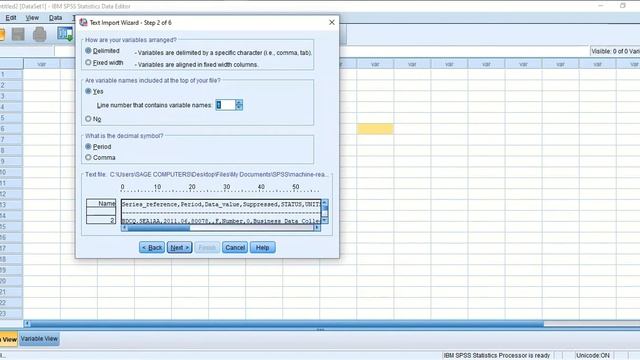Click preview scroll left arrow
Screen dimensions: 640x360
[x=124, y=228]
